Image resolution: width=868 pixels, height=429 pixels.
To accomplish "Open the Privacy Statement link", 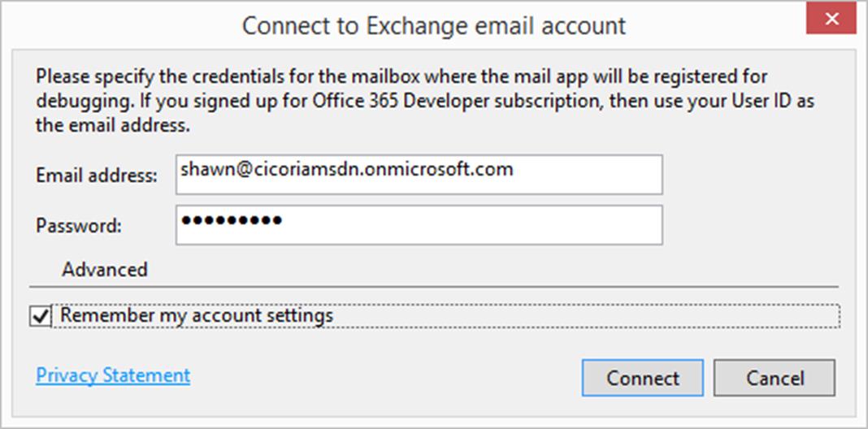I will pyautogui.click(x=113, y=375).
